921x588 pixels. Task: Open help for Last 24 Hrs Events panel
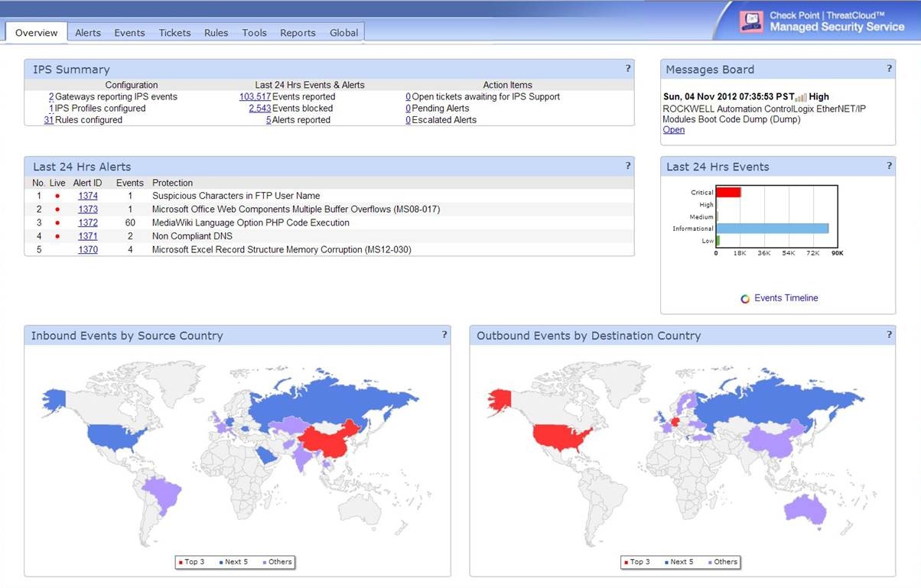889,165
